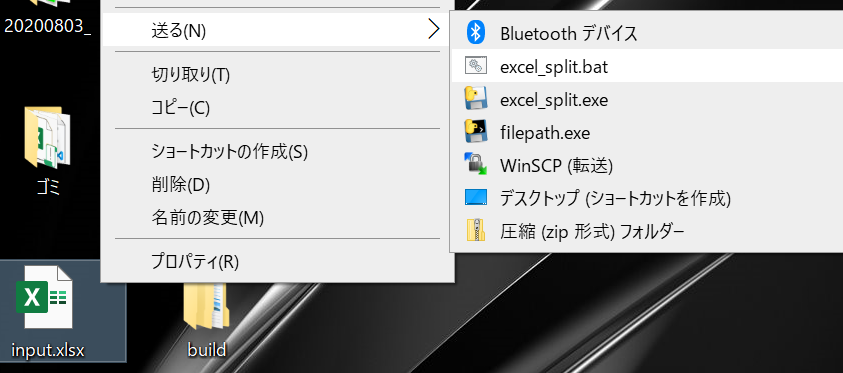The image size is (843, 373).
Task: Click the Python icon beside filepath.exe
Action: pos(476,132)
